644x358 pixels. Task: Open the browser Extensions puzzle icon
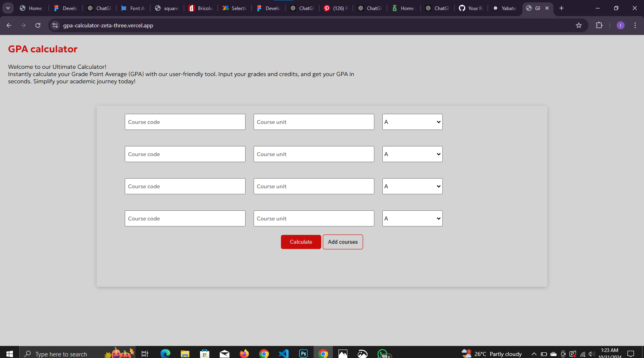pos(599,25)
